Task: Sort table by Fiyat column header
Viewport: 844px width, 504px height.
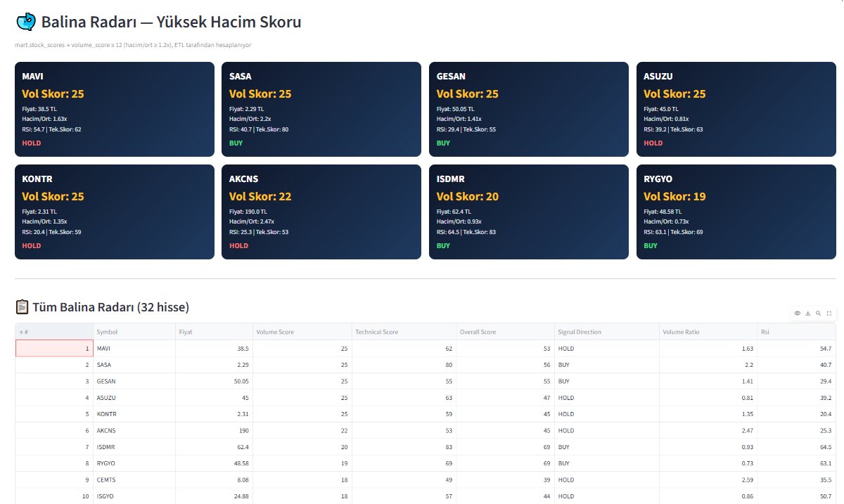Action: pos(214,332)
